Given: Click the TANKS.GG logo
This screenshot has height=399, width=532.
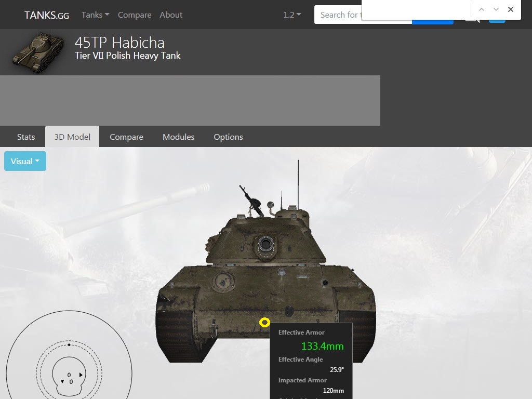Looking at the screenshot, I should (47, 15).
